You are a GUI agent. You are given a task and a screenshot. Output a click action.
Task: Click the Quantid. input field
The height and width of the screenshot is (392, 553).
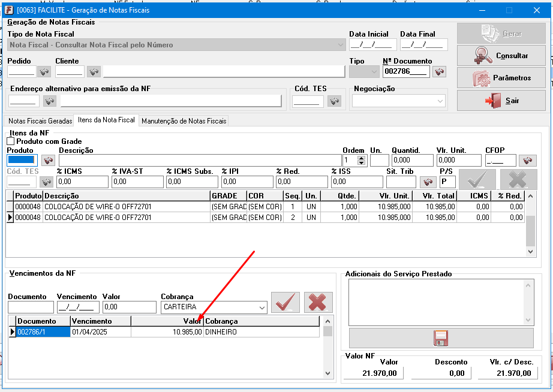[x=412, y=160]
